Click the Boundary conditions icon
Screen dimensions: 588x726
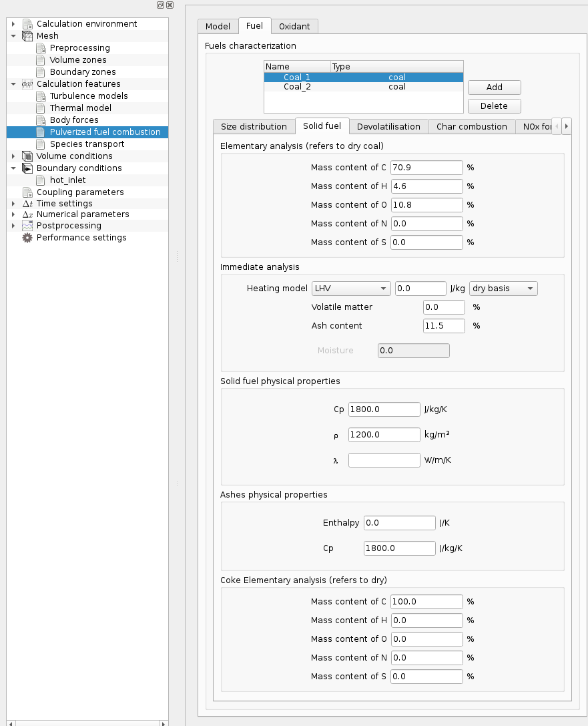tap(27, 168)
